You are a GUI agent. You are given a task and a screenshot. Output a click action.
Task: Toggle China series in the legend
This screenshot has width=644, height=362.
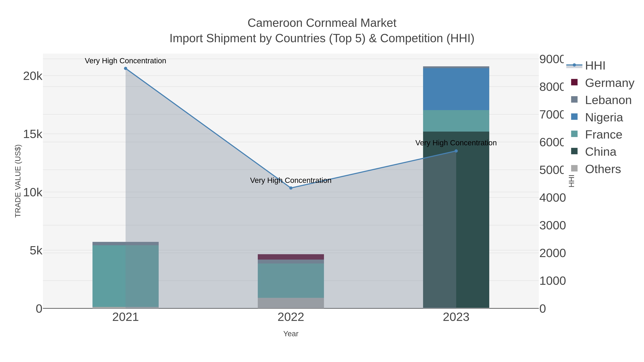[594, 152]
